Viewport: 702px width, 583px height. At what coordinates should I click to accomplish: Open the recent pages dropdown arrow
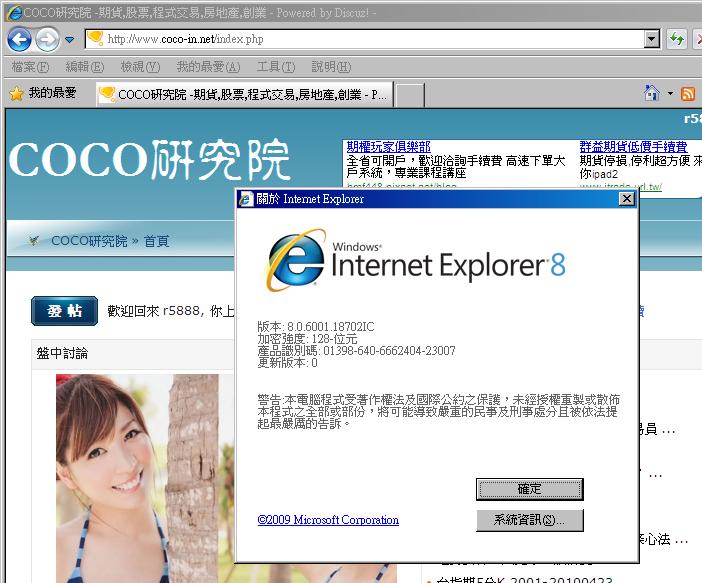tap(69, 40)
